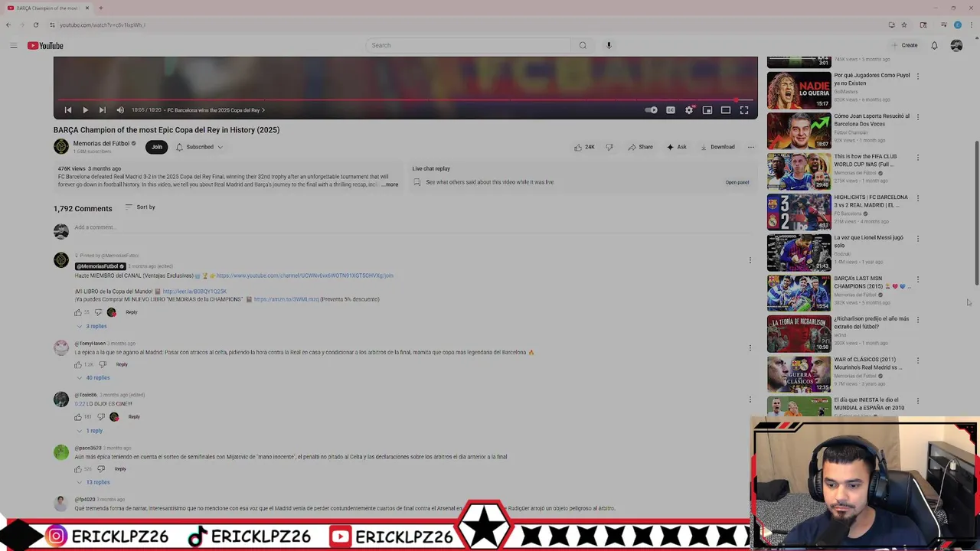Open the player settings gear
Viewport: 980px width, 551px height.
689,110
